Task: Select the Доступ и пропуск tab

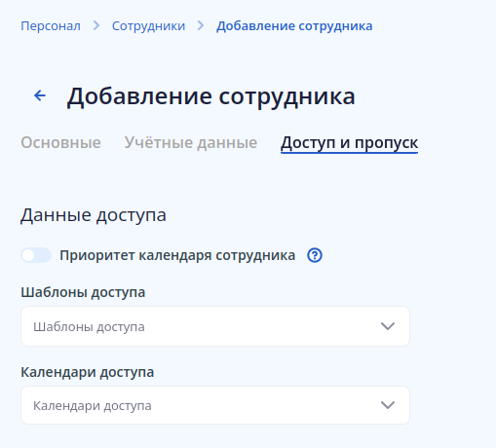Action: (x=349, y=143)
